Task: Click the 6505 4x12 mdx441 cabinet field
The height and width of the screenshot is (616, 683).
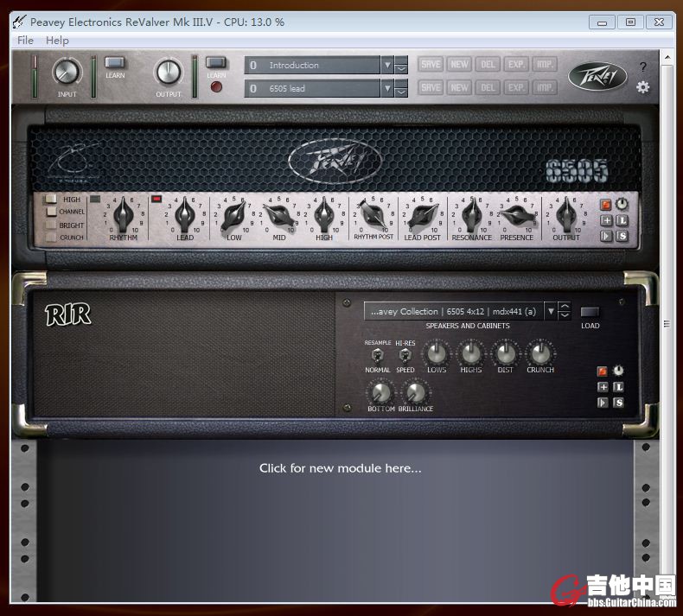Action: pos(453,311)
